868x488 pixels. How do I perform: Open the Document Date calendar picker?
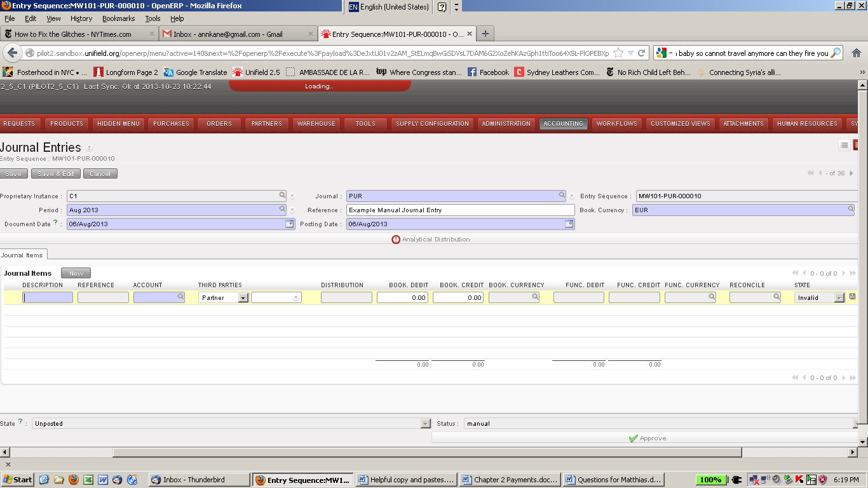tap(290, 224)
